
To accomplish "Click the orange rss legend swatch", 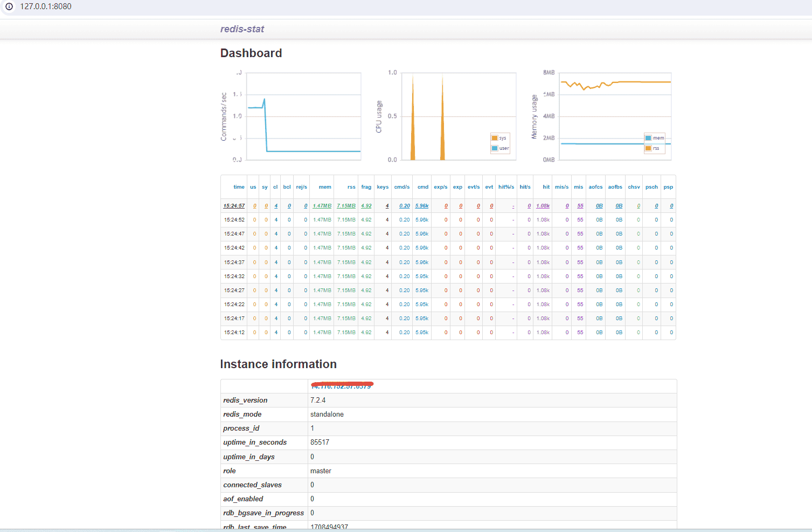I will tap(648, 148).
